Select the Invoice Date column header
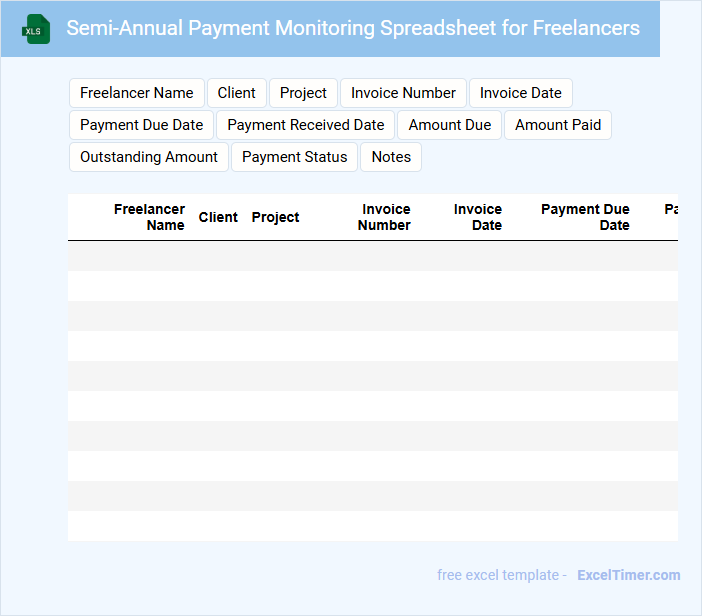This screenshot has height=616, width=702. click(478, 217)
